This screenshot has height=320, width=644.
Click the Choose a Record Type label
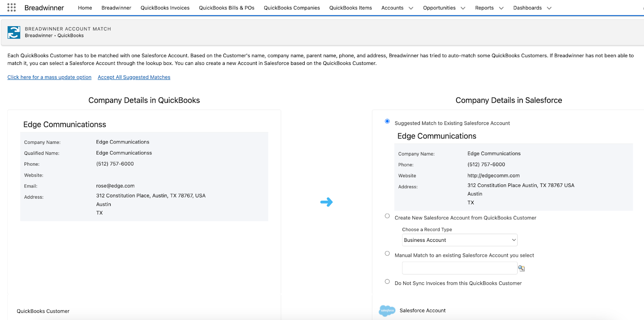427,230
